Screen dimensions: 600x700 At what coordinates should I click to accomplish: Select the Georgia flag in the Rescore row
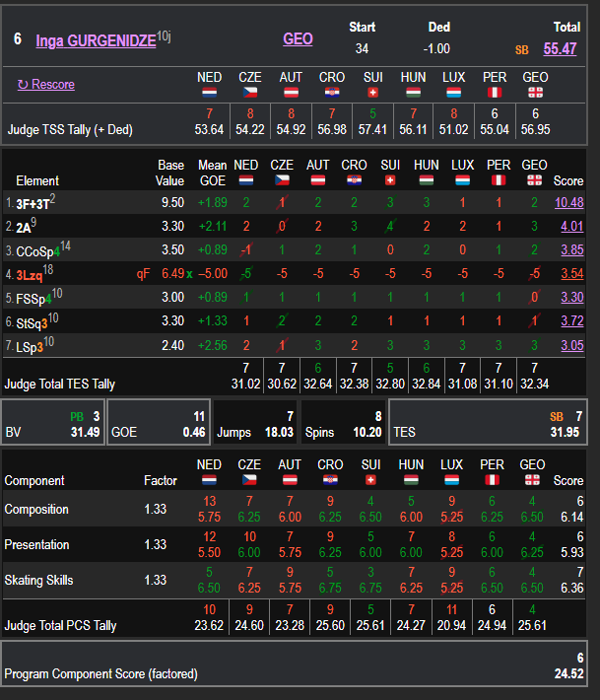click(535, 93)
